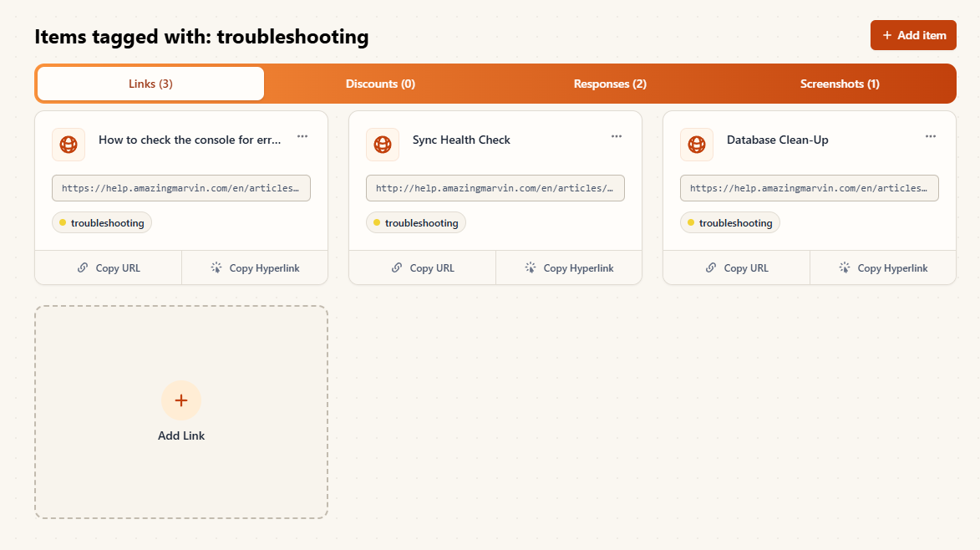Click the plus icon to add link
Image resolution: width=980 pixels, height=550 pixels.
click(x=181, y=400)
